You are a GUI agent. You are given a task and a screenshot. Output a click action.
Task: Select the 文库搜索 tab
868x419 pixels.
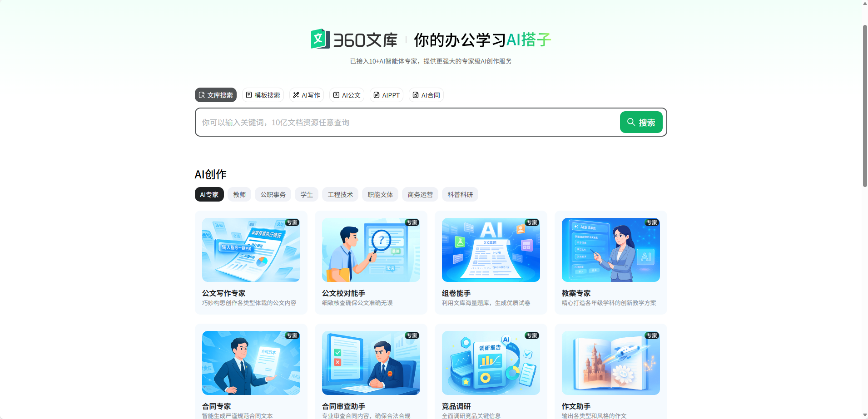pyautogui.click(x=216, y=95)
